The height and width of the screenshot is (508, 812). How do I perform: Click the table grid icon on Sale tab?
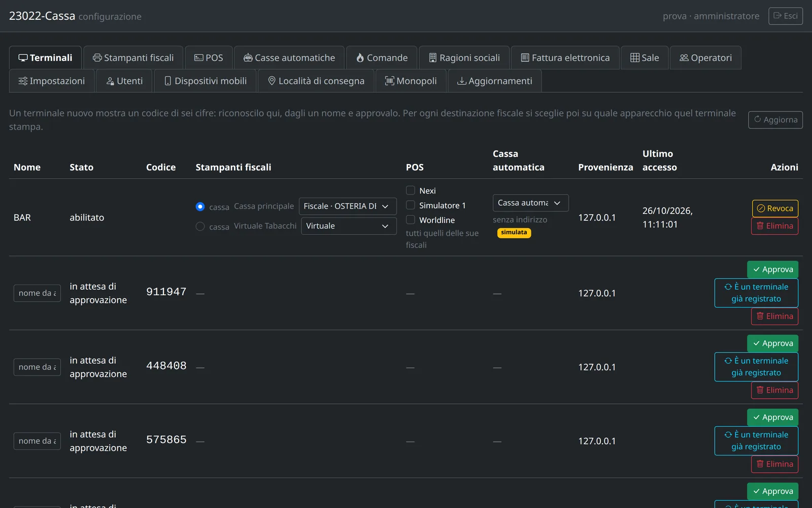(635, 58)
